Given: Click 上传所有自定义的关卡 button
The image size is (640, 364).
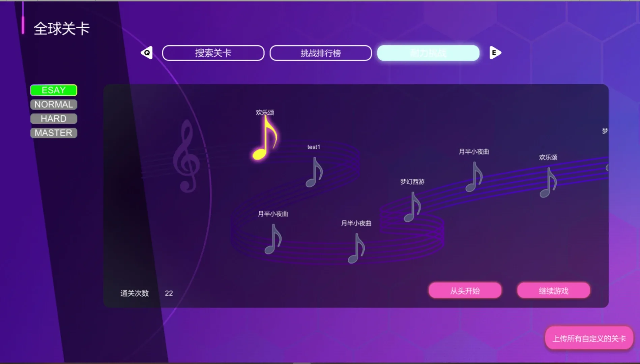Looking at the screenshot, I should 589,338.
